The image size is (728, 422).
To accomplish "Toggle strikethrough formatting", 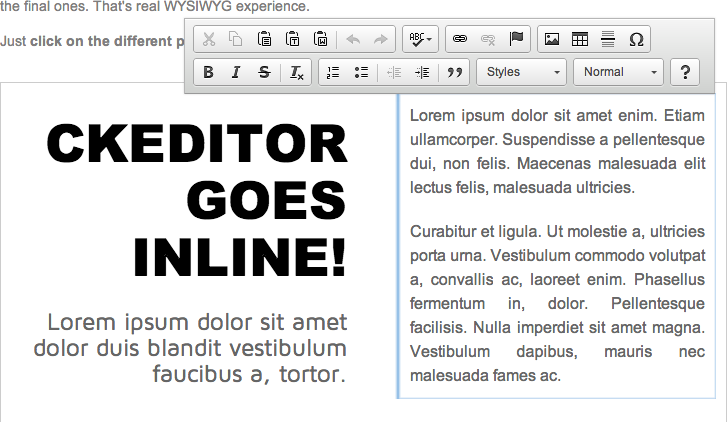I will tap(264, 72).
